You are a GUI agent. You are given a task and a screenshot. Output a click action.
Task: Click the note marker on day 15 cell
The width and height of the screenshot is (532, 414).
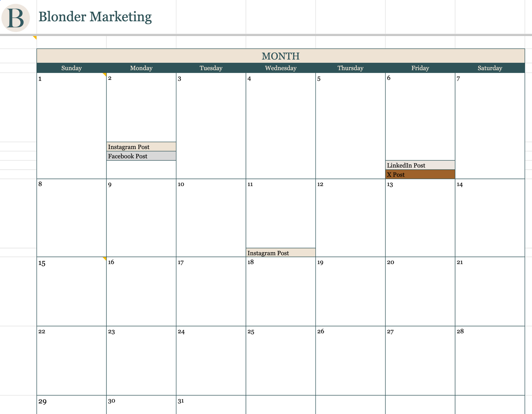point(105,259)
